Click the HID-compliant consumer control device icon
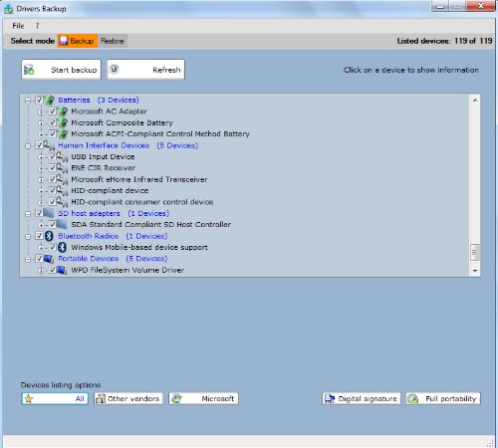Image resolution: width=498 pixels, height=448 pixels. point(63,202)
